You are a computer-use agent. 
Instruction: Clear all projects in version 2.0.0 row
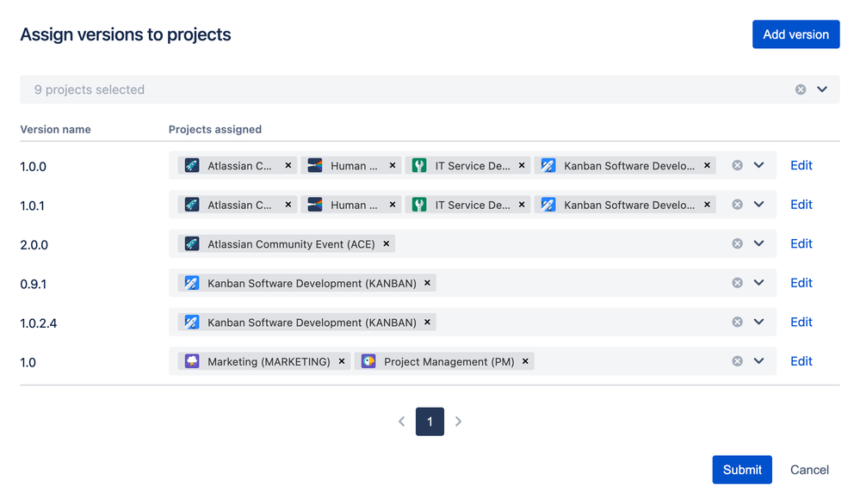click(737, 243)
